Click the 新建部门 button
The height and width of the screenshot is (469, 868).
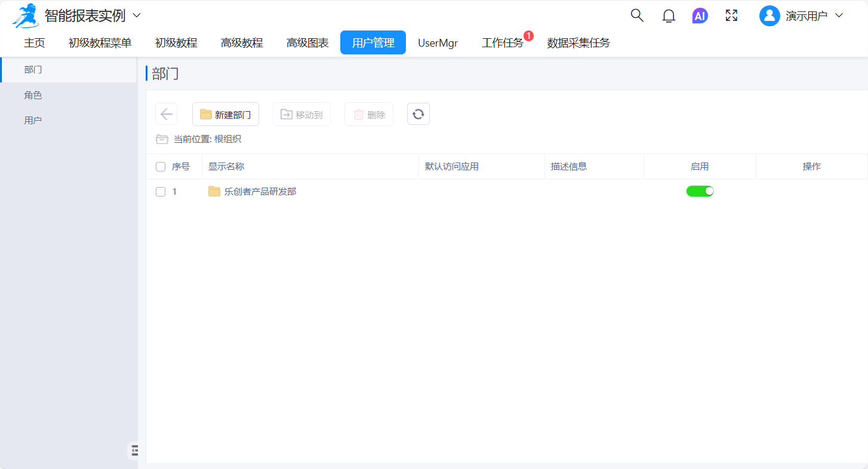pyautogui.click(x=226, y=114)
